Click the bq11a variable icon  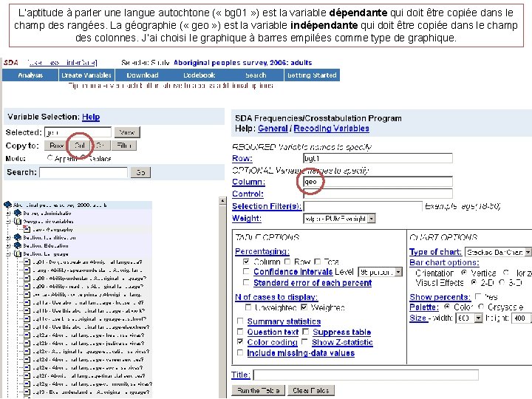point(27,302)
